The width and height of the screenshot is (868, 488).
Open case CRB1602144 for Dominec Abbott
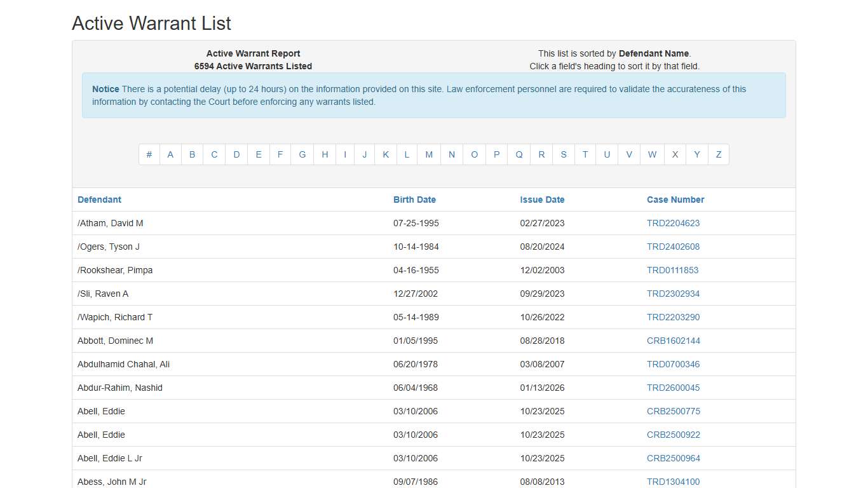(674, 341)
